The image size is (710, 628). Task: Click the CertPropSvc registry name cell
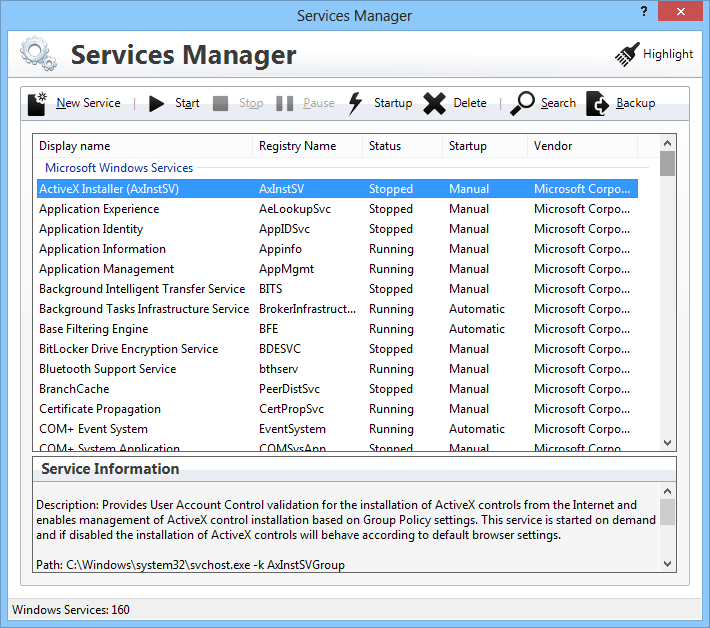coord(291,409)
